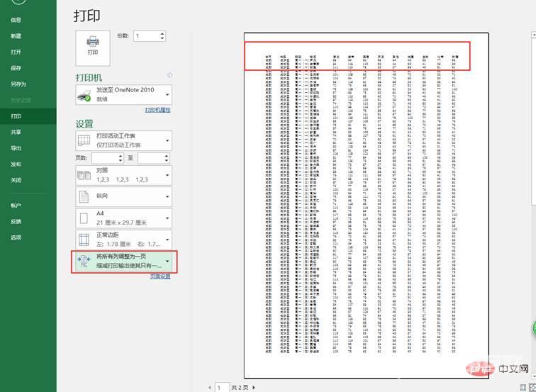536x392 pixels.
Task: Click the A4 paper icon
Action: tap(84, 218)
